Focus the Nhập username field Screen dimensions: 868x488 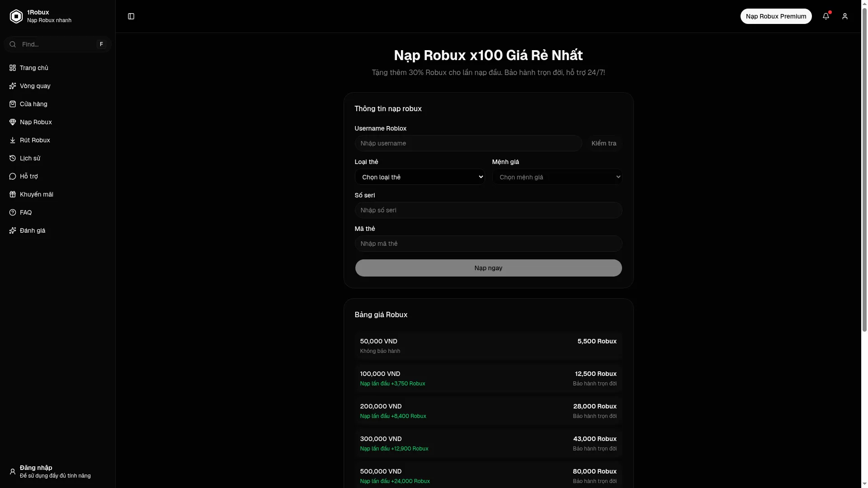(x=468, y=143)
